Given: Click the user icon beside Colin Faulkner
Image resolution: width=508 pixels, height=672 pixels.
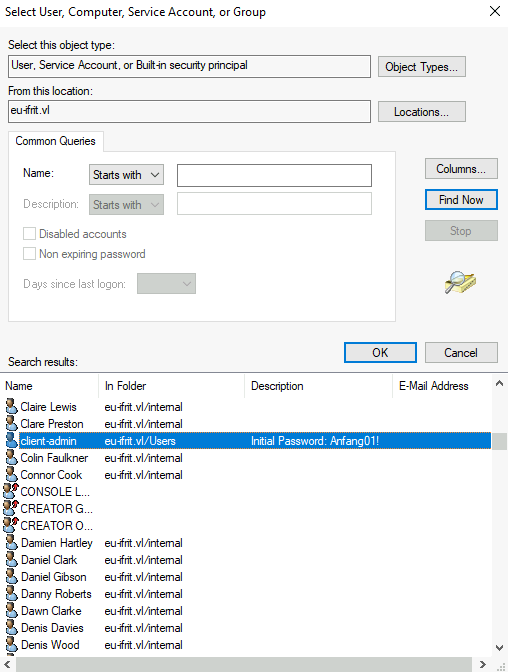Looking at the screenshot, I should point(12,457).
